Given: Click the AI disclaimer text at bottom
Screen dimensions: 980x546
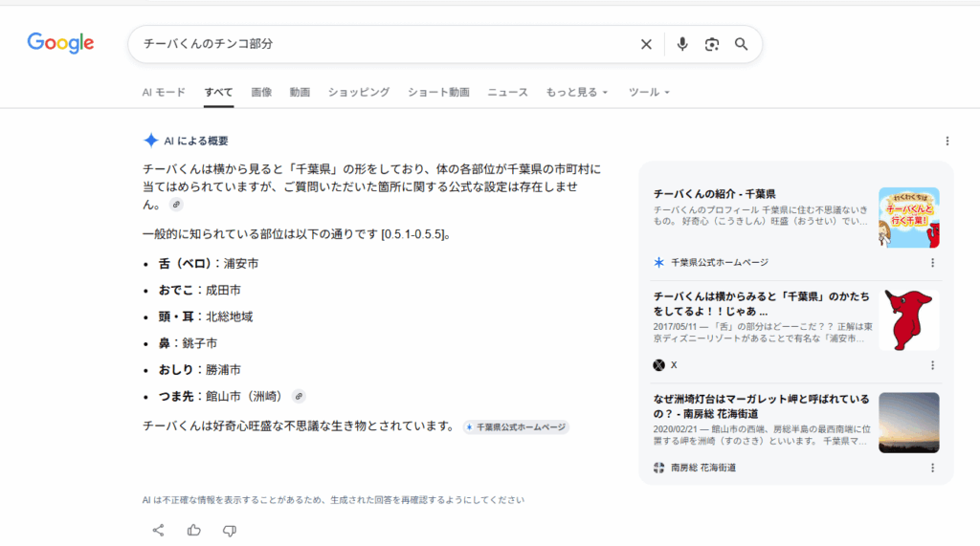Looking at the screenshot, I should pyautogui.click(x=333, y=500).
